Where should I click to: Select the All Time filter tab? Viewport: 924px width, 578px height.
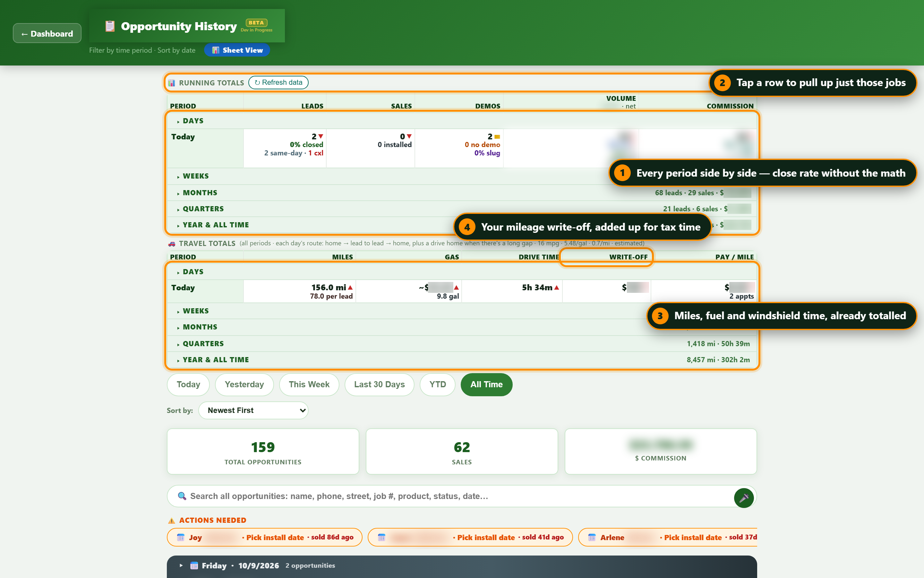[486, 385]
